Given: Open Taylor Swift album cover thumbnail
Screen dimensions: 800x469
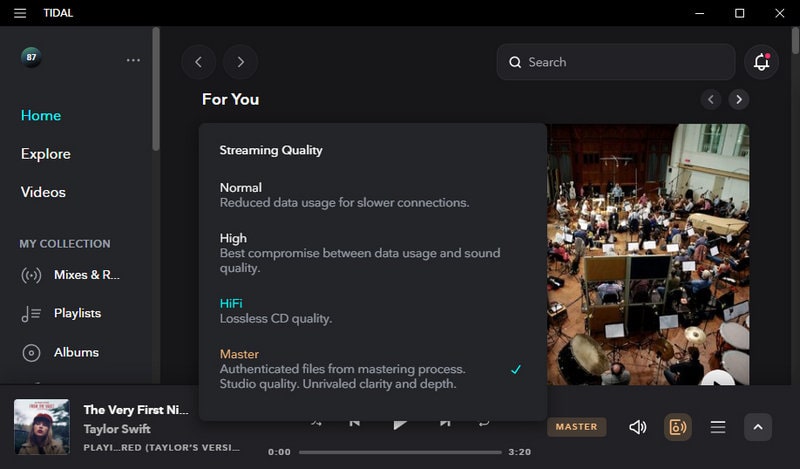Looking at the screenshot, I should (x=42, y=427).
